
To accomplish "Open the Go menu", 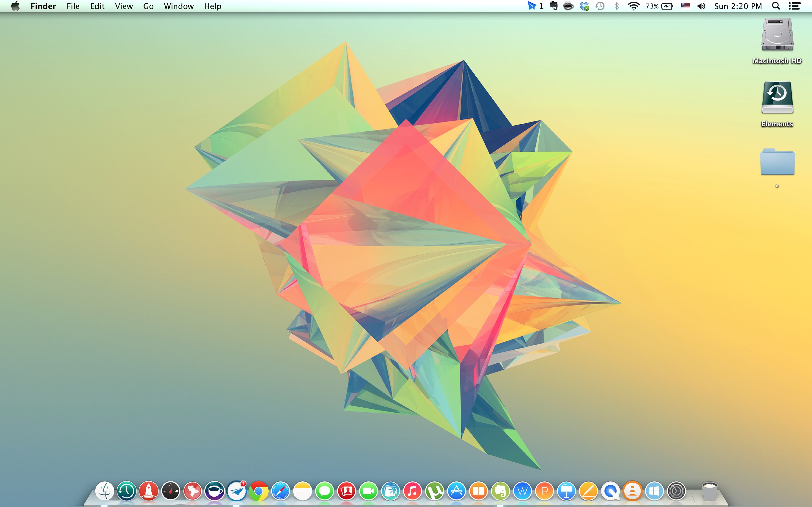I will tap(148, 6).
